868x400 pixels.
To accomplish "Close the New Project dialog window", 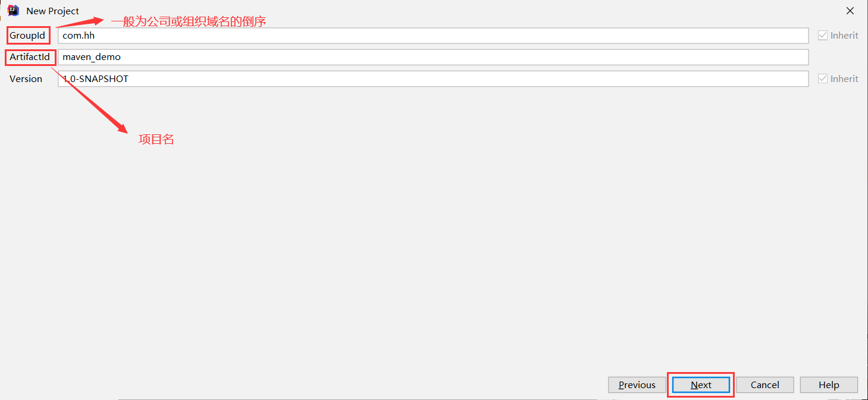I will (850, 11).
